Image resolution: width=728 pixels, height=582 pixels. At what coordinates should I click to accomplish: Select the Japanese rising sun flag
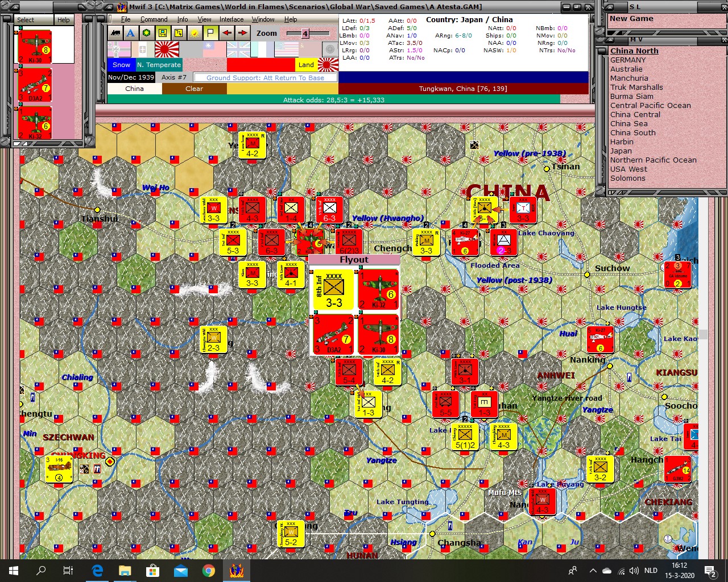(x=167, y=49)
